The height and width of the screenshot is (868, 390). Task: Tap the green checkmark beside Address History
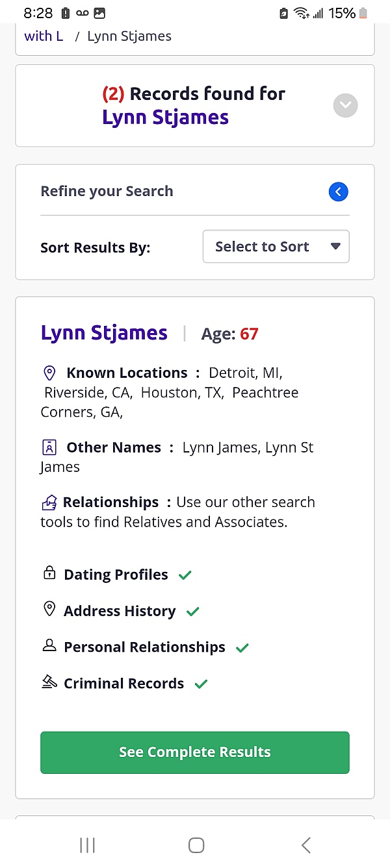pos(193,612)
